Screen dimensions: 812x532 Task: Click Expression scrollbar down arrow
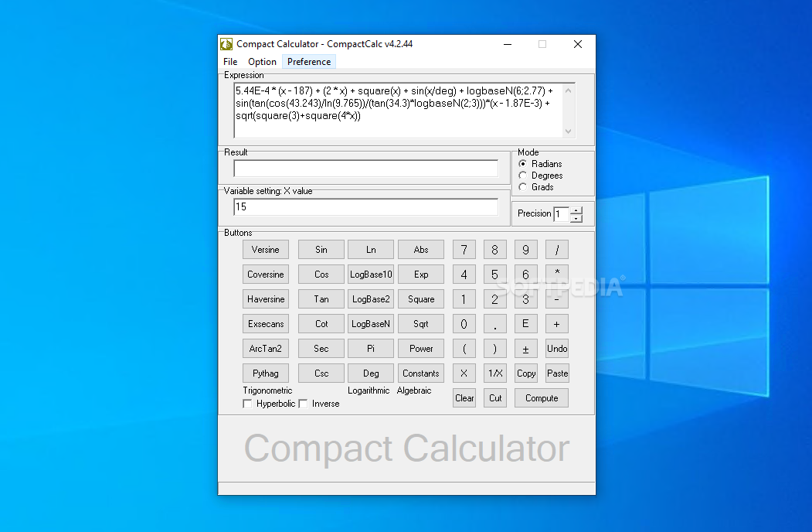point(569,131)
